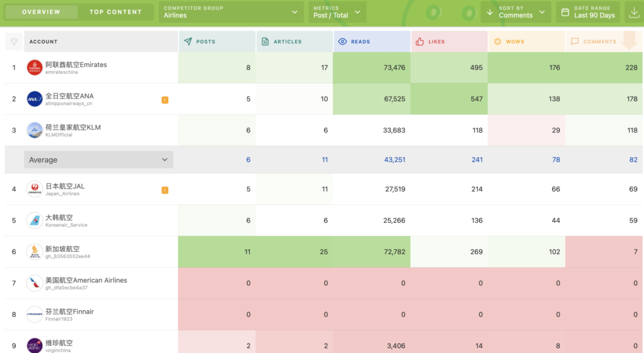Click the thumbs-up Likes icon
This screenshot has width=644, height=353.
(x=419, y=41)
